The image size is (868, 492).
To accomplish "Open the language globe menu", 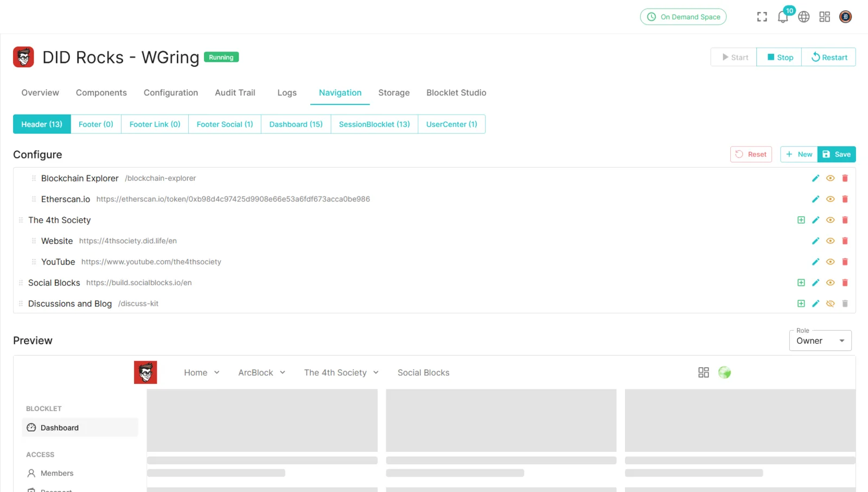I will tap(804, 17).
